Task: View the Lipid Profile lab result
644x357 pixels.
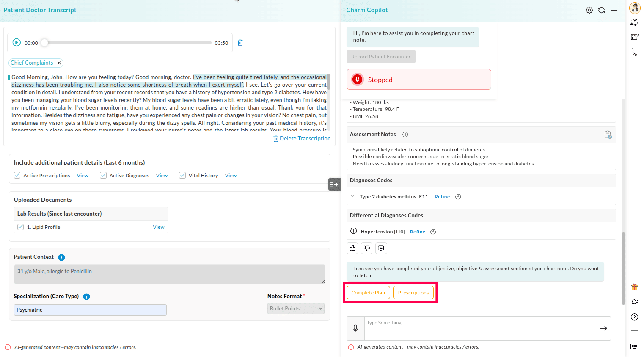Action: point(159,227)
